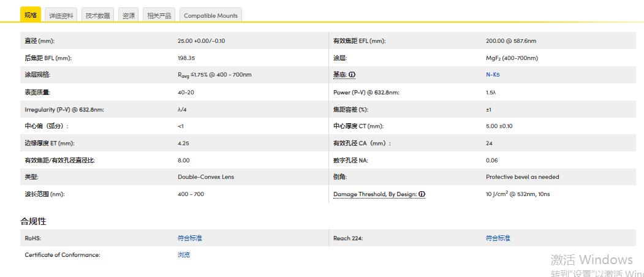Click the info icon beside 基底

tap(352, 75)
